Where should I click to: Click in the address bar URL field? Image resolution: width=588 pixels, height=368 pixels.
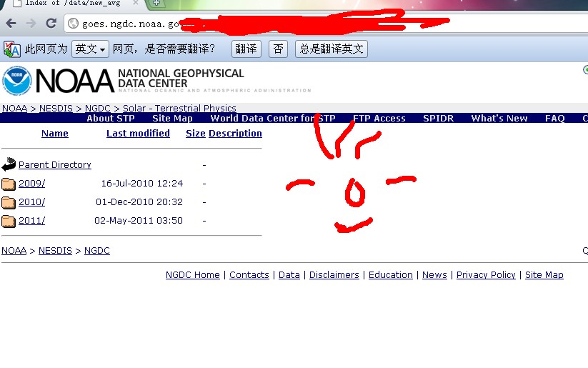327,24
